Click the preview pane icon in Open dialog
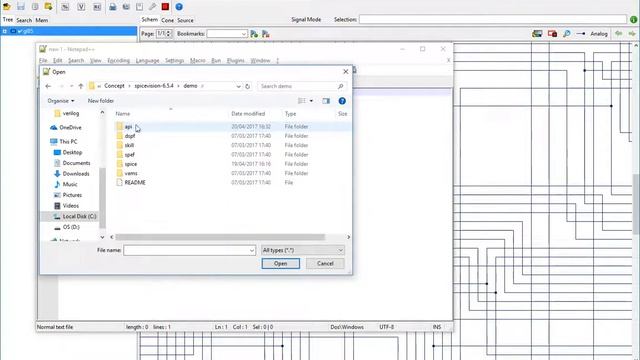This screenshot has width=640, height=360. [326, 101]
